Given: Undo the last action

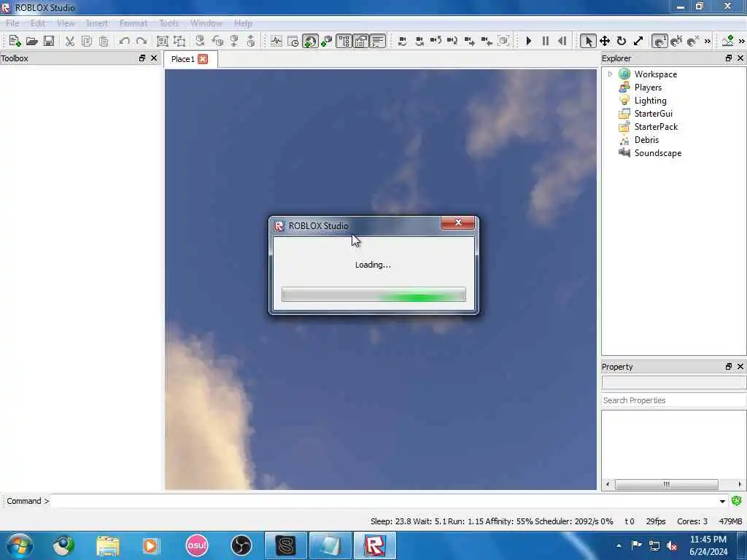Looking at the screenshot, I should click(x=124, y=41).
